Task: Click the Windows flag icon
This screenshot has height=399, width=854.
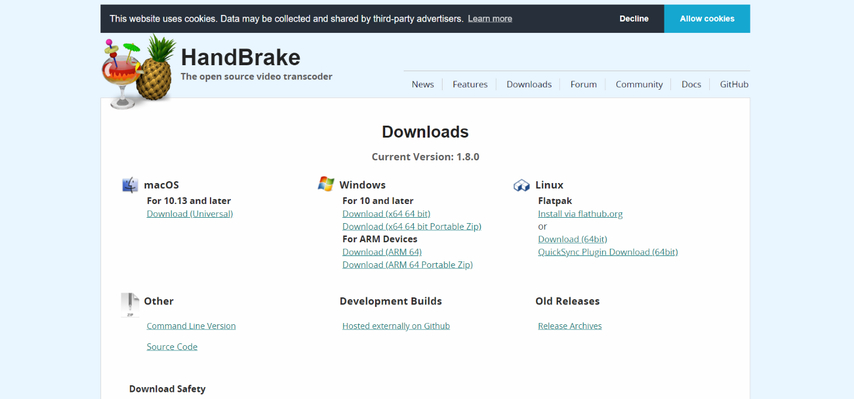Action: click(326, 184)
